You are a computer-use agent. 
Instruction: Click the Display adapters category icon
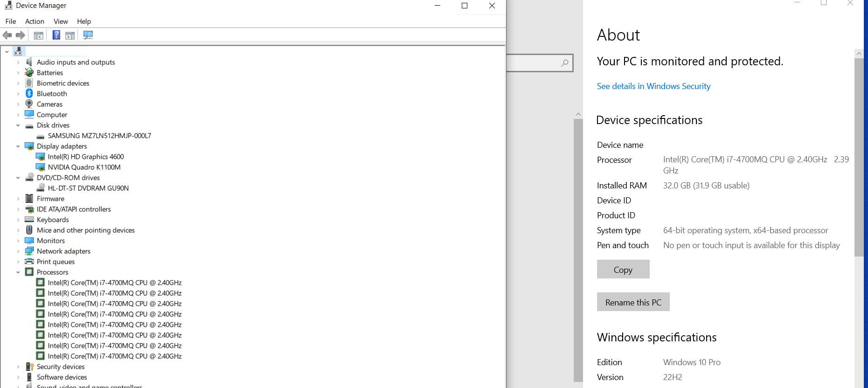[29, 146]
